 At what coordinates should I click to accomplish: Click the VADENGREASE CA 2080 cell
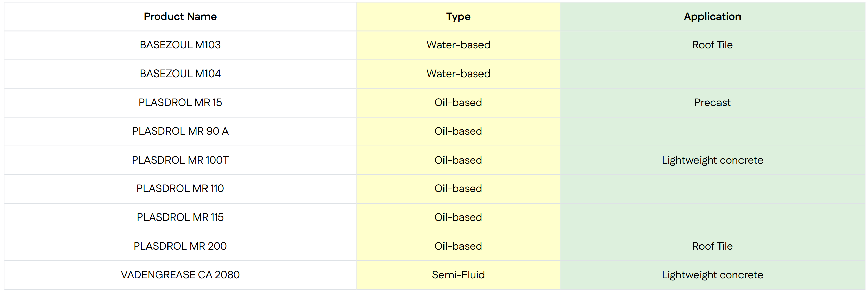tap(180, 275)
